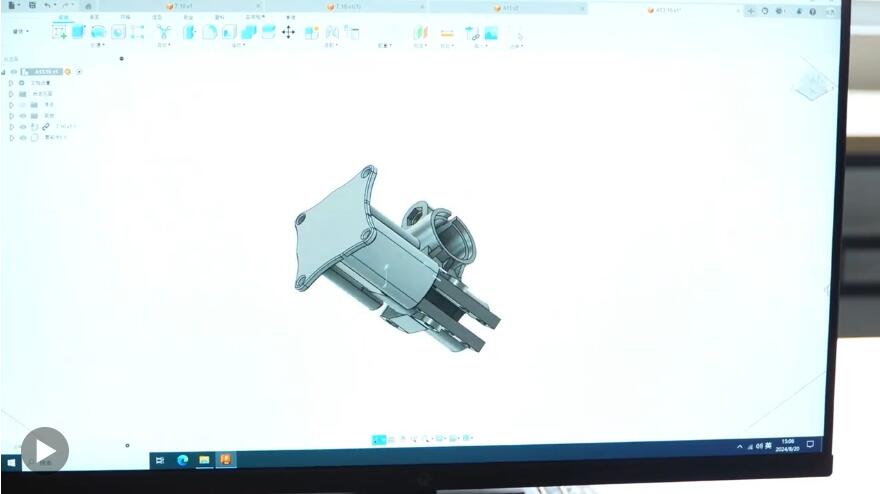Expand the first browser tree node
880x494 pixels.
pyautogui.click(x=11, y=83)
